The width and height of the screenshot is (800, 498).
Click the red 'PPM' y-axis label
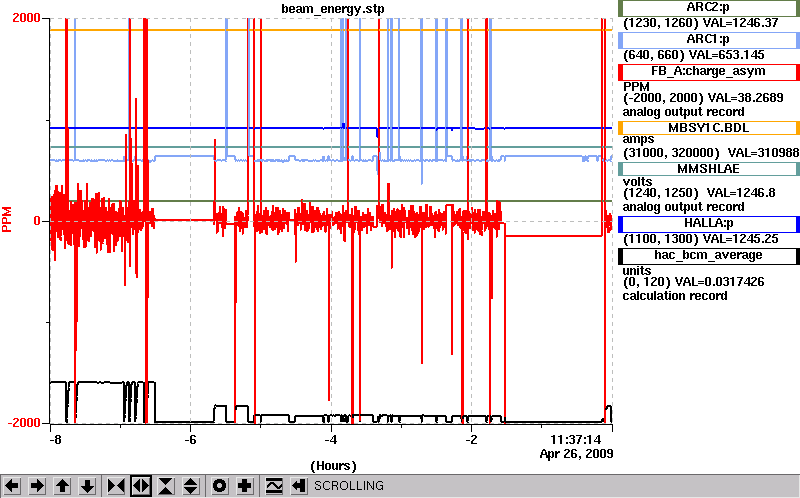coord(7,219)
